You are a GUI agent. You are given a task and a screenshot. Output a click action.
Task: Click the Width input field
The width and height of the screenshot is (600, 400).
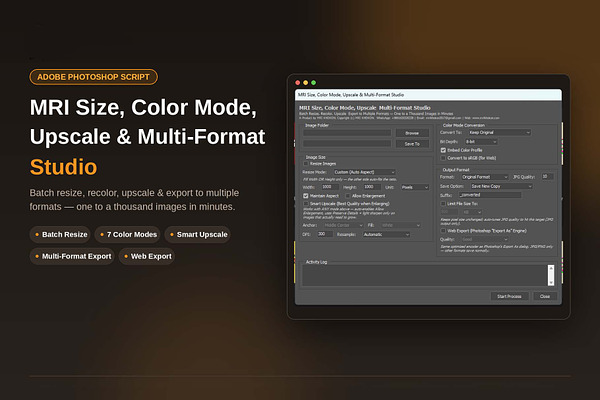330,187
